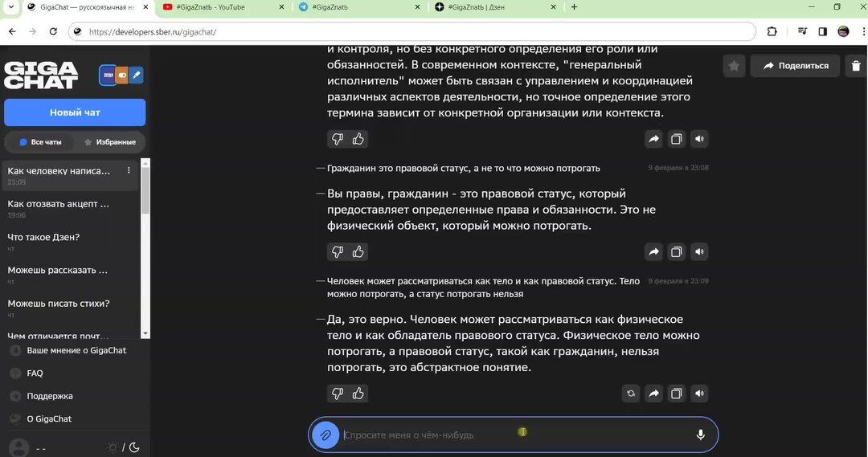Share the Да, это верно answer
This screenshot has height=457, width=868.
click(653, 394)
